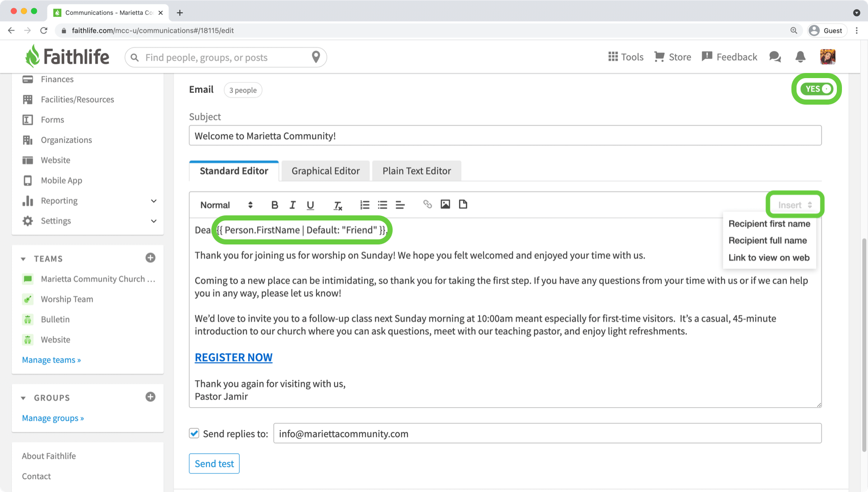Click the 3 people recipients badge
The width and height of the screenshot is (868, 492).
click(243, 90)
